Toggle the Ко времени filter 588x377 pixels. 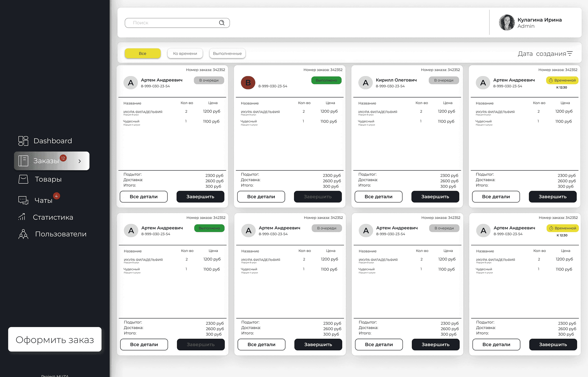pos(185,53)
